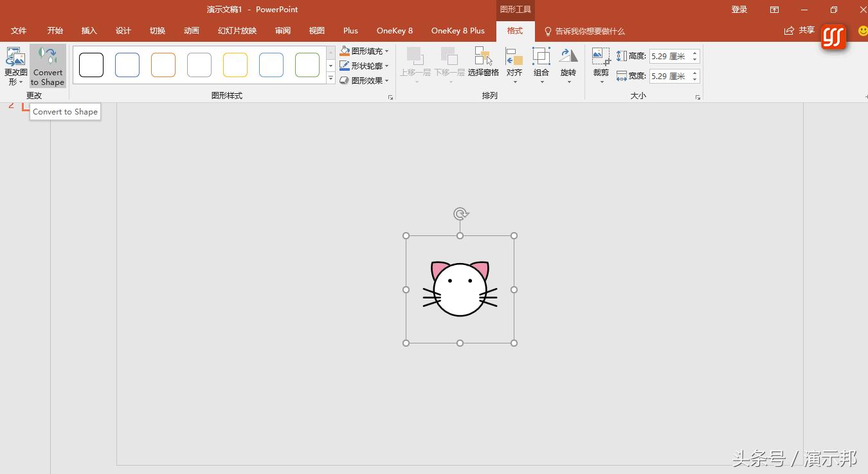Click the 高度 height input field
The width and height of the screenshot is (868, 474).
coord(669,57)
